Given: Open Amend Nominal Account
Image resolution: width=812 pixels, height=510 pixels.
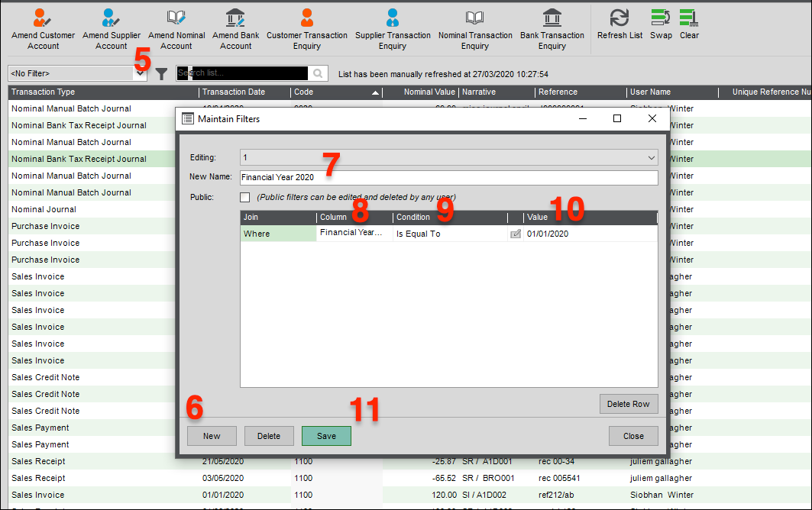Looking at the screenshot, I should click(176, 28).
